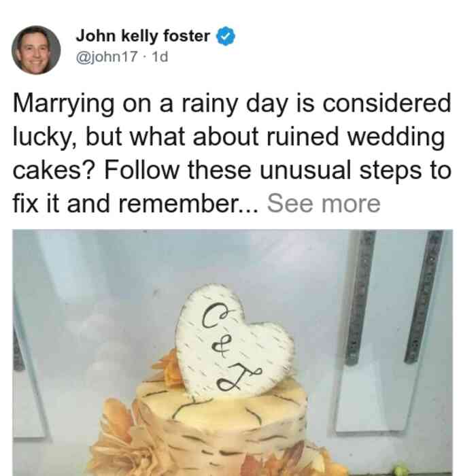
Task: Open the John kelly foster display name
Action: (143, 36)
